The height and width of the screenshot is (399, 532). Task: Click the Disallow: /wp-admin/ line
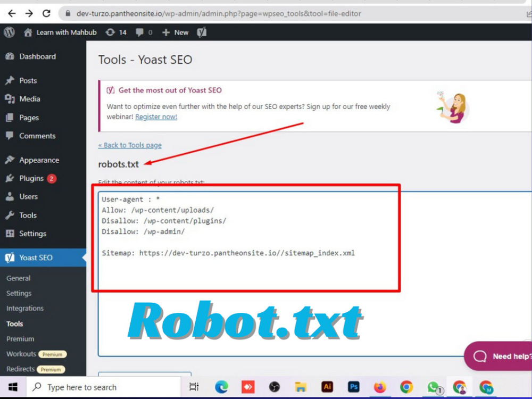tap(143, 232)
